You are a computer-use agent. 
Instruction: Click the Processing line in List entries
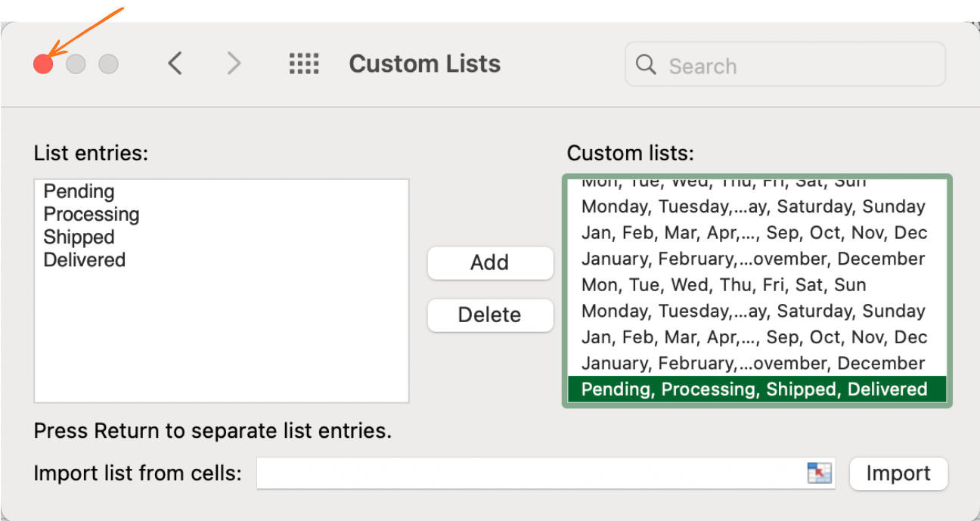tap(91, 214)
